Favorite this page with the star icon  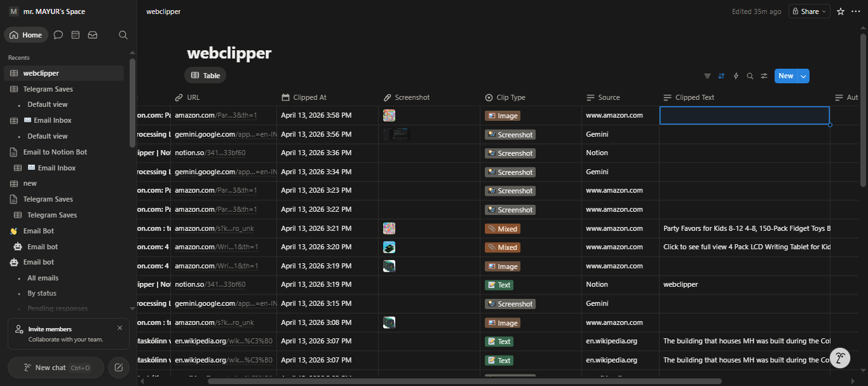[841, 11]
